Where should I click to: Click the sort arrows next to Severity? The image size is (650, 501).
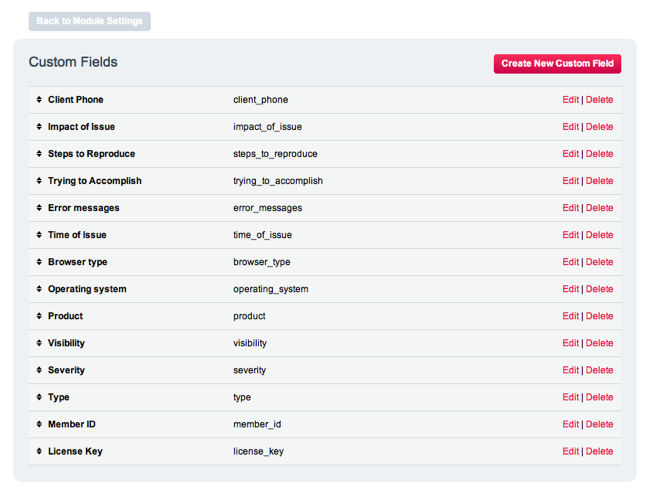tap(39, 370)
